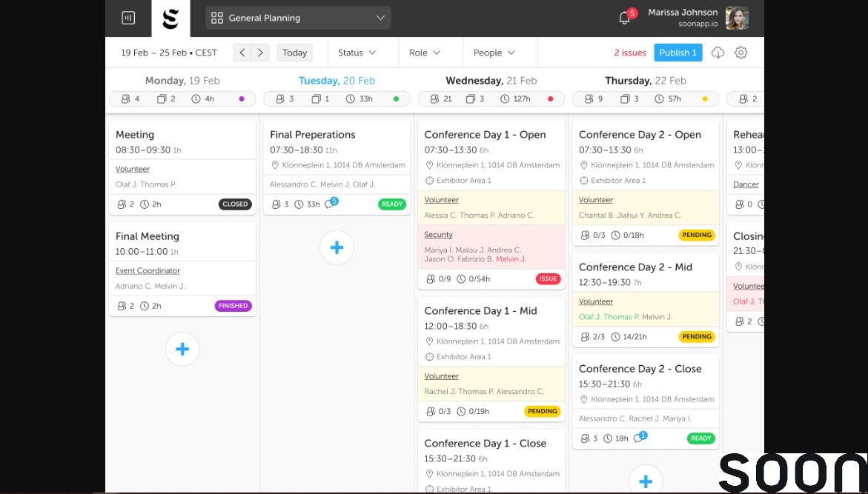The width and height of the screenshot is (868, 494).
Task: Click the download/sync arrow icon near Publish
Action: pos(717,53)
